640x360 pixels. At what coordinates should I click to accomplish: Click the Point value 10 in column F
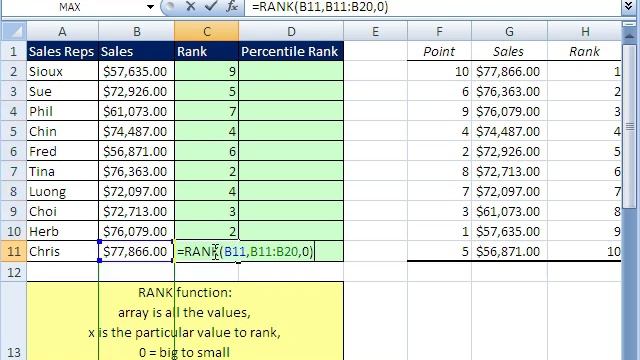[439, 71]
